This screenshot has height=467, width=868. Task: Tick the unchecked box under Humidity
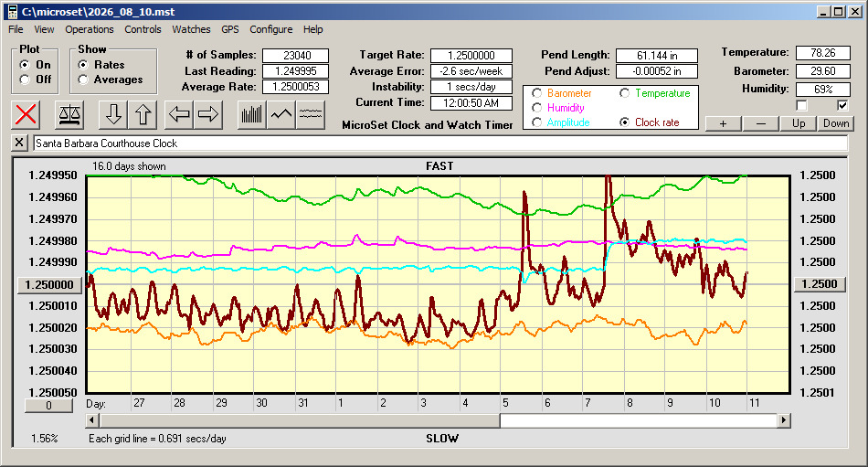[x=801, y=105]
